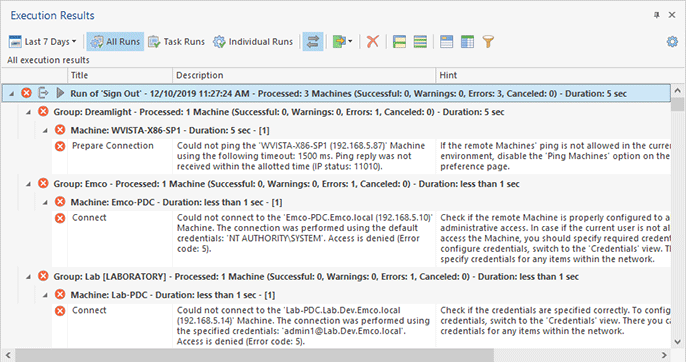Image resolution: width=686 pixels, height=362 pixels.
Task: Sort by the Hint column header
Action: coord(553,75)
